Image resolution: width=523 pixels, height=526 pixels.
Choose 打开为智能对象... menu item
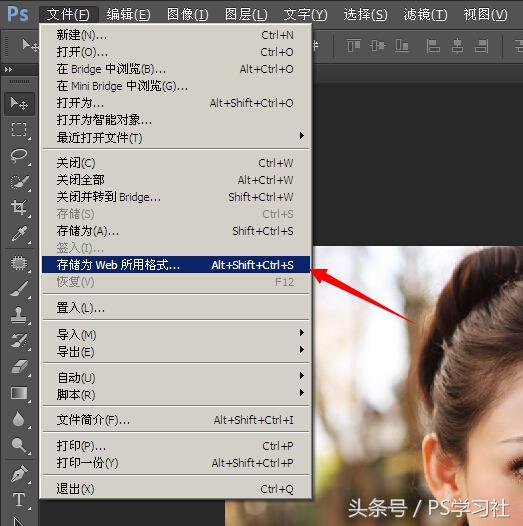pos(176,120)
